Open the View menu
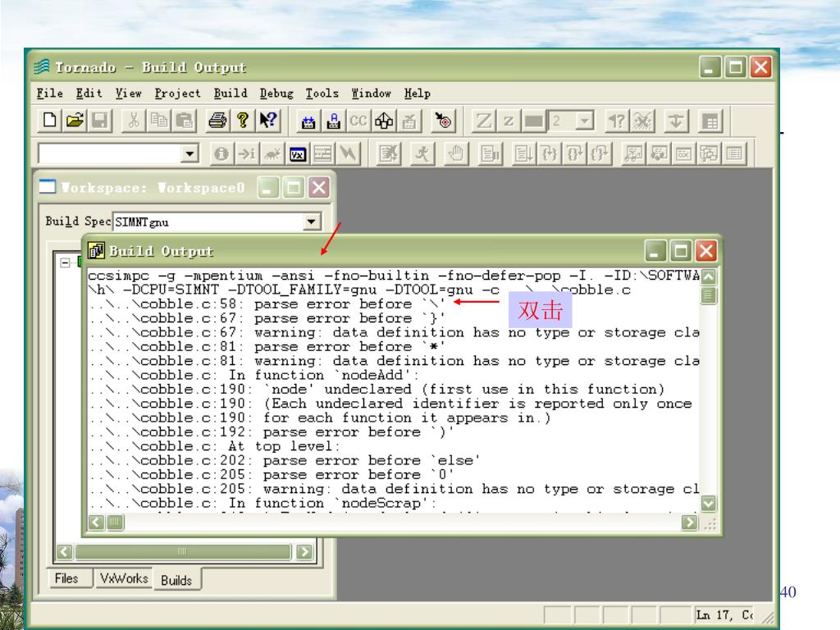Image resolution: width=840 pixels, height=630 pixels. pos(129,94)
